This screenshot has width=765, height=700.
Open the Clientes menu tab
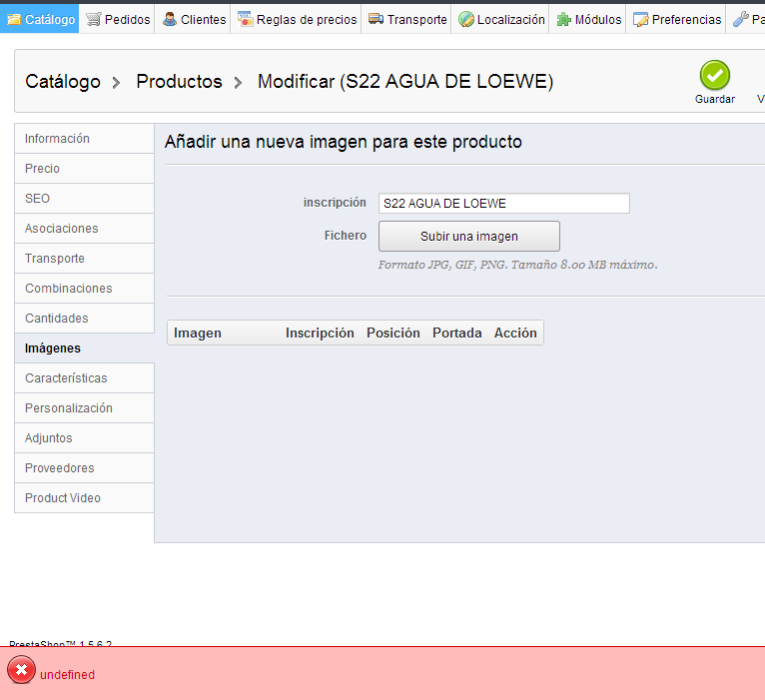[193, 19]
